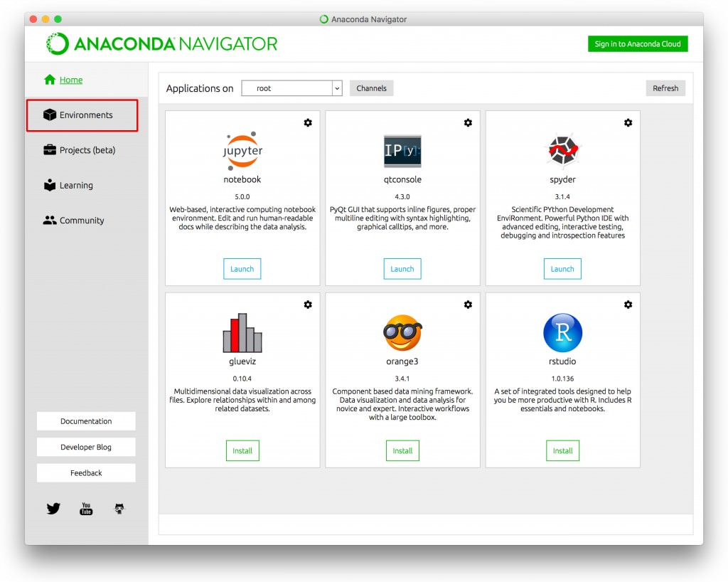Launch Jupyter notebook

(242, 269)
